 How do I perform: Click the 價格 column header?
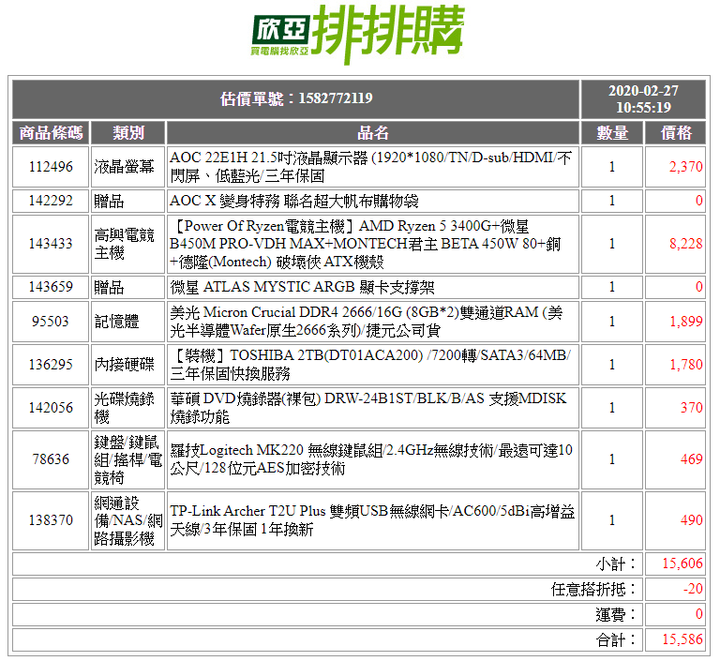click(675, 133)
